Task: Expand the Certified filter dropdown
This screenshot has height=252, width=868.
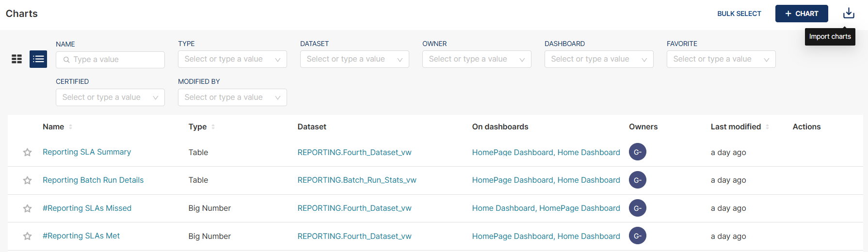Action: 110,97
